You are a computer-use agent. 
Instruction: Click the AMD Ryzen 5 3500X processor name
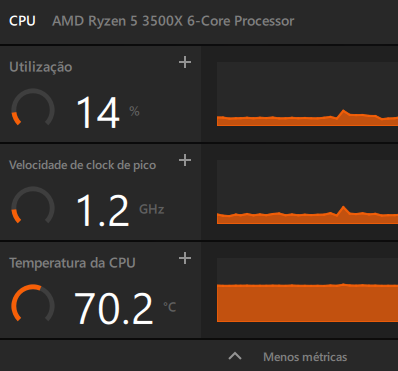(x=173, y=21)
